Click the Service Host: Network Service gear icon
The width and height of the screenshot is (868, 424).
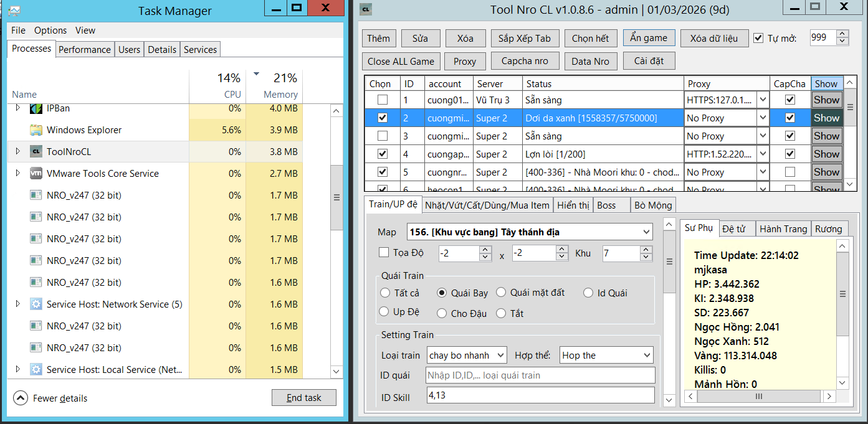pyautogui.click(x=36, y=304)
